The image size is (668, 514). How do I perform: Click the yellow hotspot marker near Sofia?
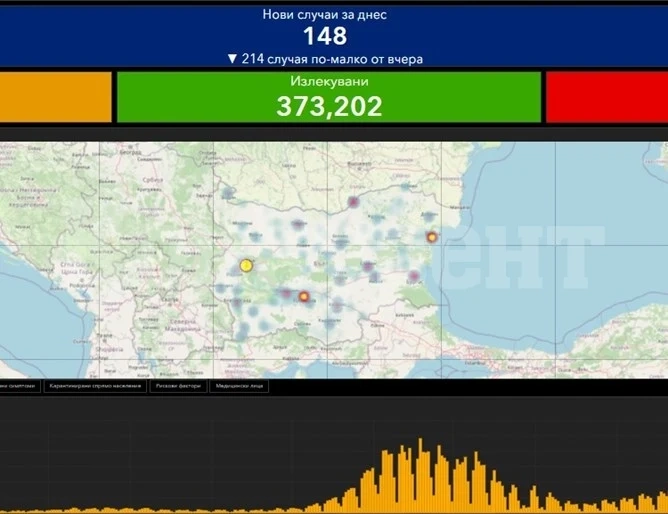pos(246,266)
